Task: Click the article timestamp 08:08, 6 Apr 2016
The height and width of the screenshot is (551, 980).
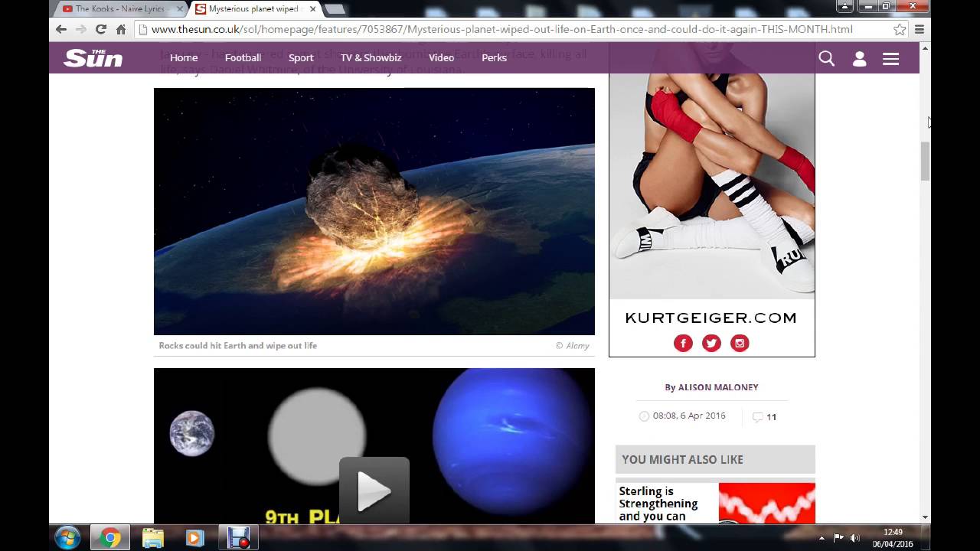Action: (688, 416)
